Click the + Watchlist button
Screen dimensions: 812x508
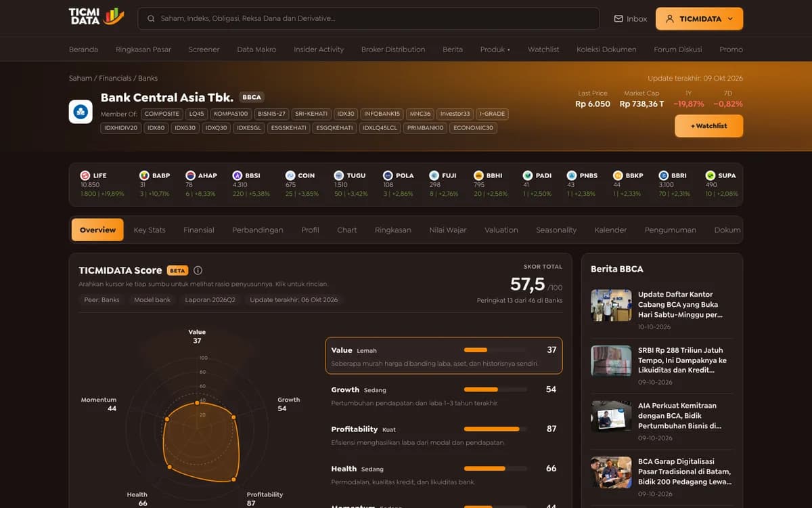[x=708, y=126]
